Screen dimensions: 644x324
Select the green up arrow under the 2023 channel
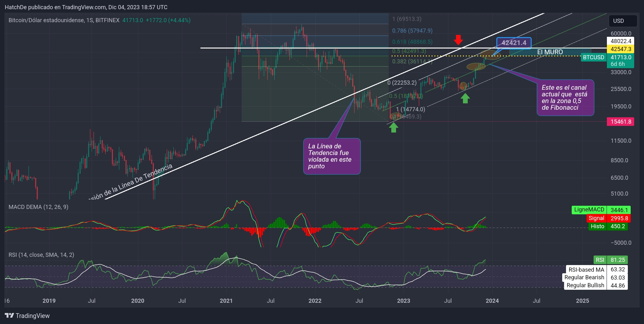[465, 98]
